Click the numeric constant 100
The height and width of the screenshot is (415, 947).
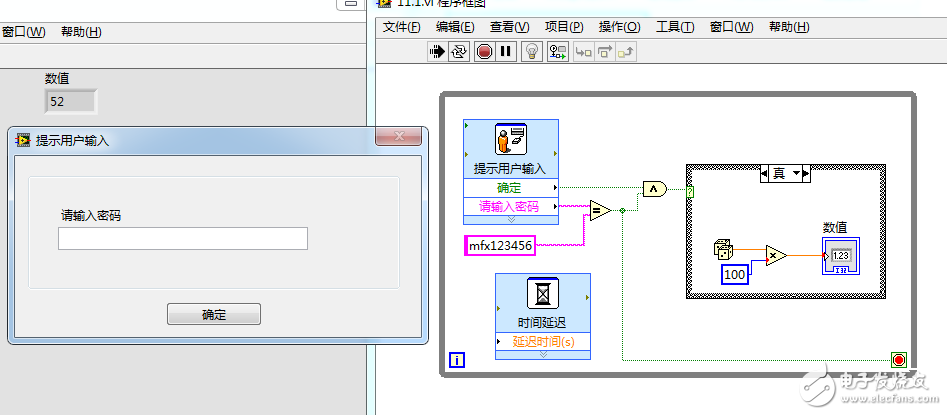(735, 275)
